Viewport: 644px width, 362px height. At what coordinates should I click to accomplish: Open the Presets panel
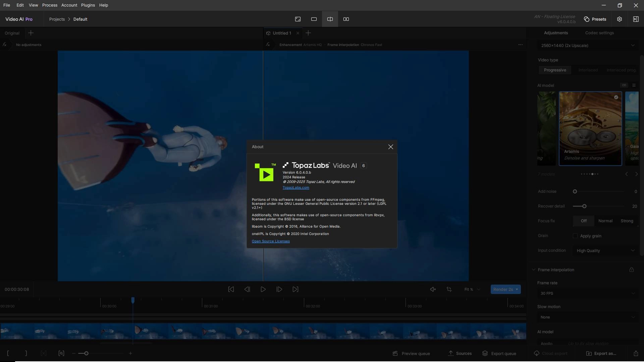coord(595,19)
